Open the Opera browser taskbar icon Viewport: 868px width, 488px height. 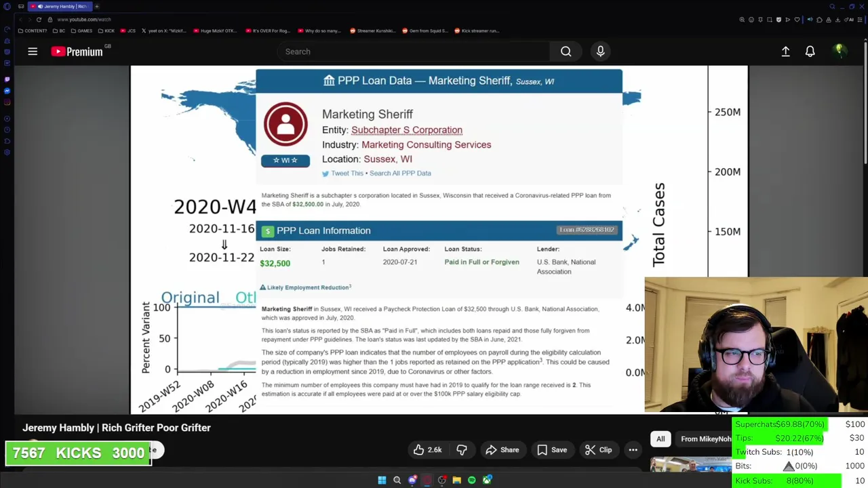[427, 481]
